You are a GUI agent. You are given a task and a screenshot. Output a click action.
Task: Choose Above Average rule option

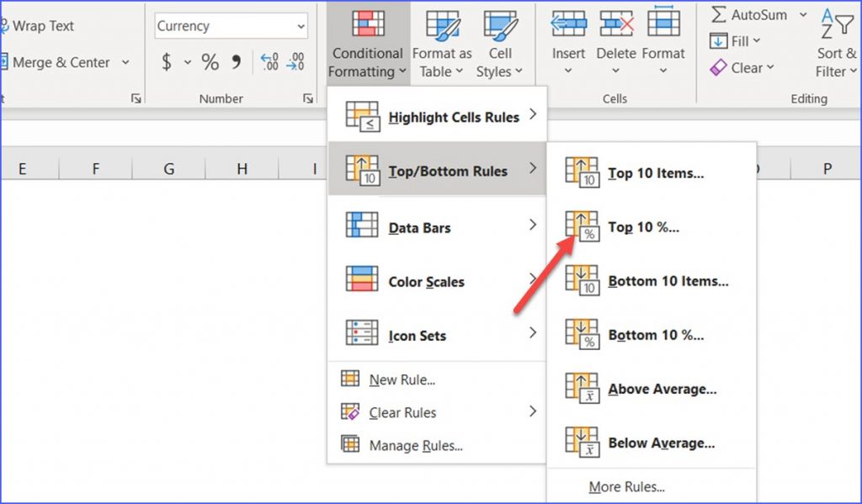click(662, 389)
